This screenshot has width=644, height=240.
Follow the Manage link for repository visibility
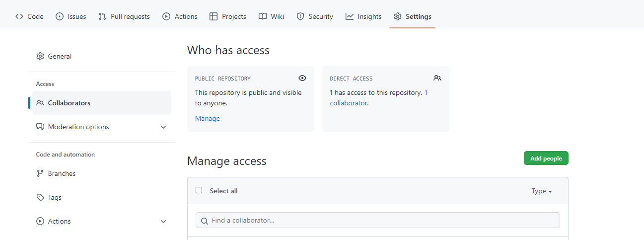click(207, 118)
